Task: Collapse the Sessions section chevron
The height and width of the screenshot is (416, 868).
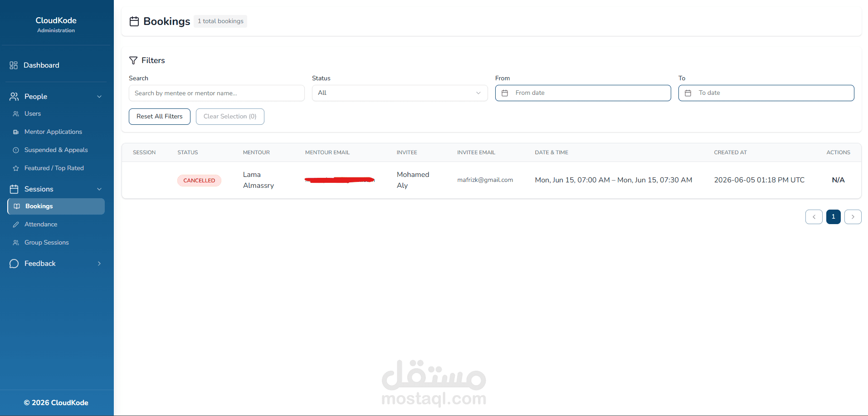Action: pos(99,189)
